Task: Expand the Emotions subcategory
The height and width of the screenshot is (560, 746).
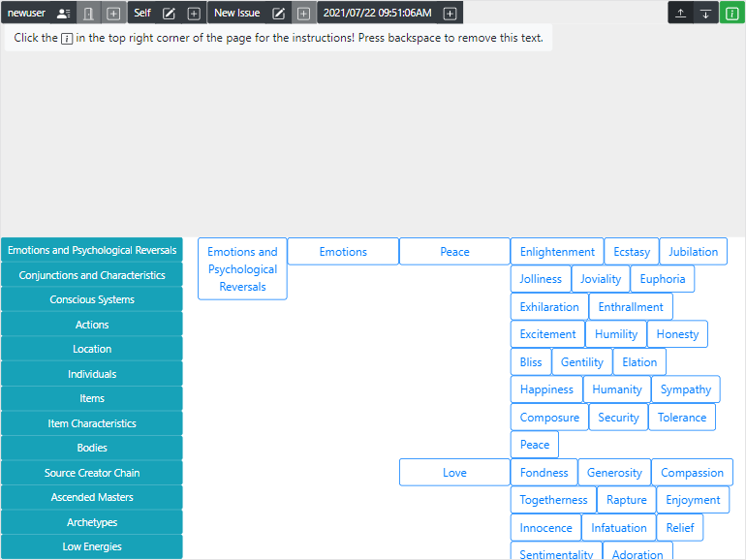Action: 343,252
